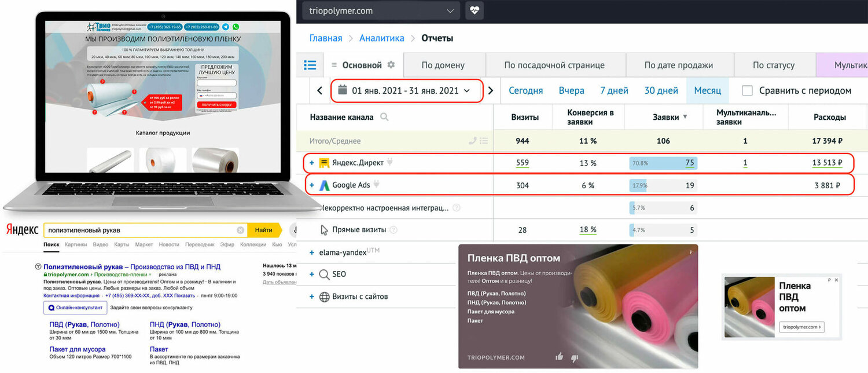Expand the Яндекс.Директ channel row
This screenshot has height=373, width=868.
[312, 163]
